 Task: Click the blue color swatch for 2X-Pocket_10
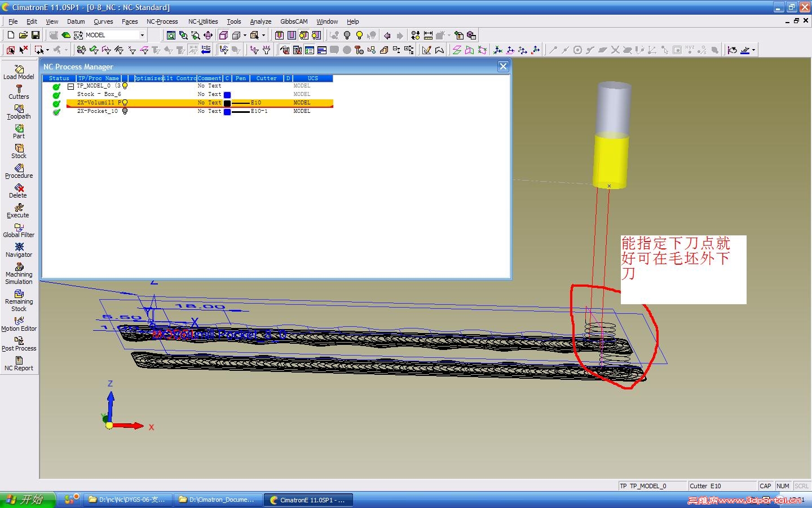[x=227, y=112]
